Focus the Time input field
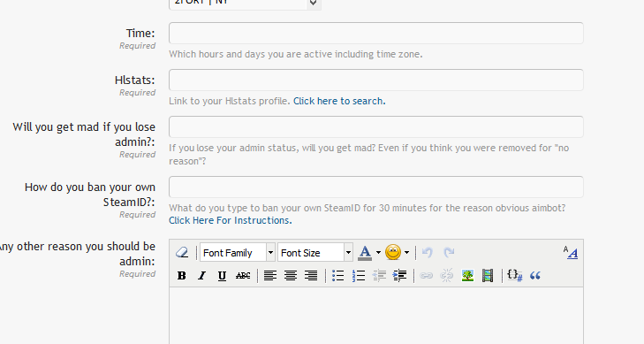This screenshot has width=644, height=344. click(x=375, y=33)
